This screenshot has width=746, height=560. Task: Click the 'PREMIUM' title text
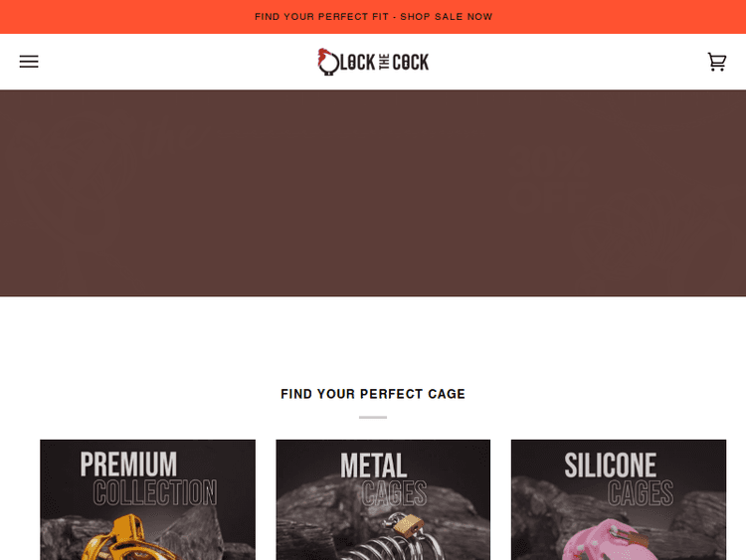[128, 464]
